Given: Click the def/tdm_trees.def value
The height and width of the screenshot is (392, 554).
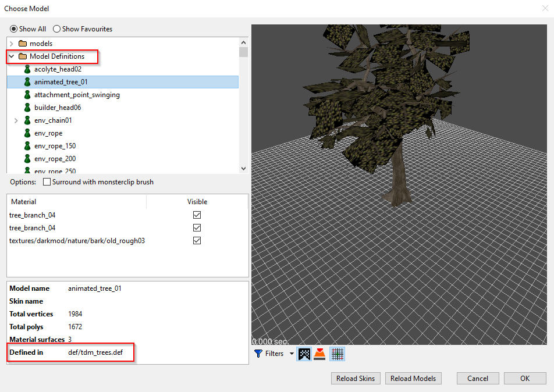Looking at the screenshot, I should point(95,352).
